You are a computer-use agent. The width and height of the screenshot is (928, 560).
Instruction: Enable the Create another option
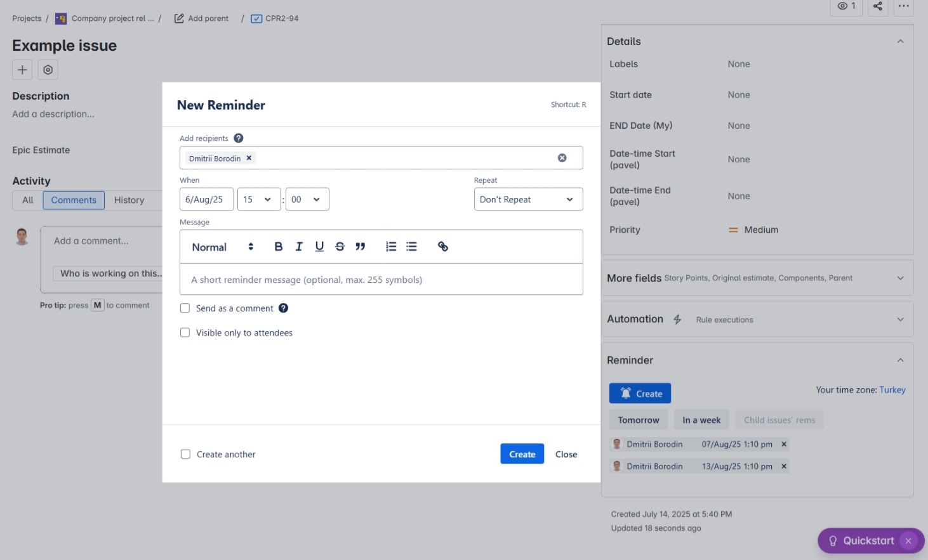pyautogui.click(x=185, y=453)
